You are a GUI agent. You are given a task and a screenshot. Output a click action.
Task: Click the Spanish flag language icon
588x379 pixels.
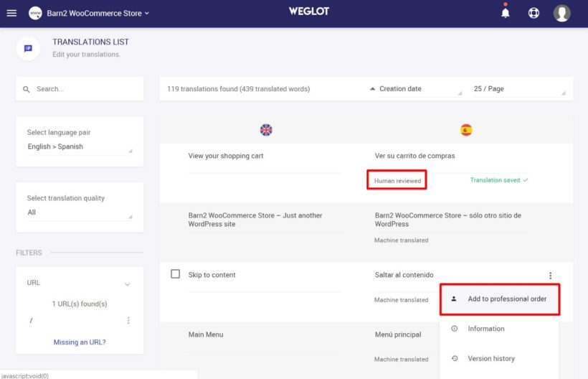tap(466, 130)
